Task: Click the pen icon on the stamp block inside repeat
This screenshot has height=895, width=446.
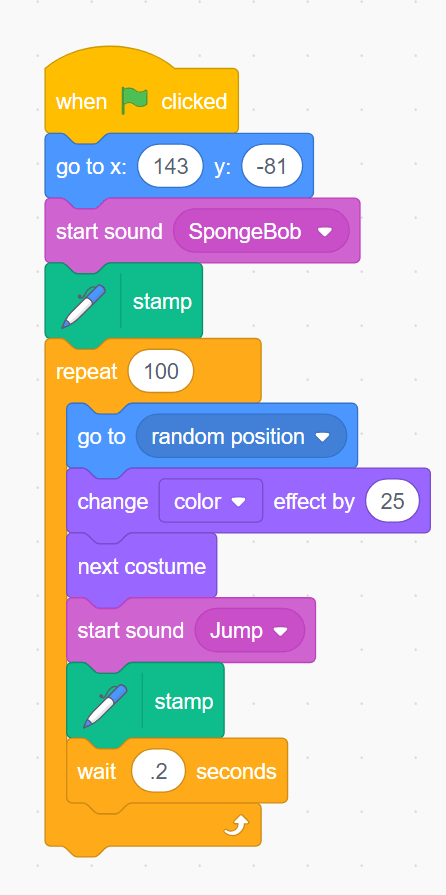Action: (x=106, y=705)
